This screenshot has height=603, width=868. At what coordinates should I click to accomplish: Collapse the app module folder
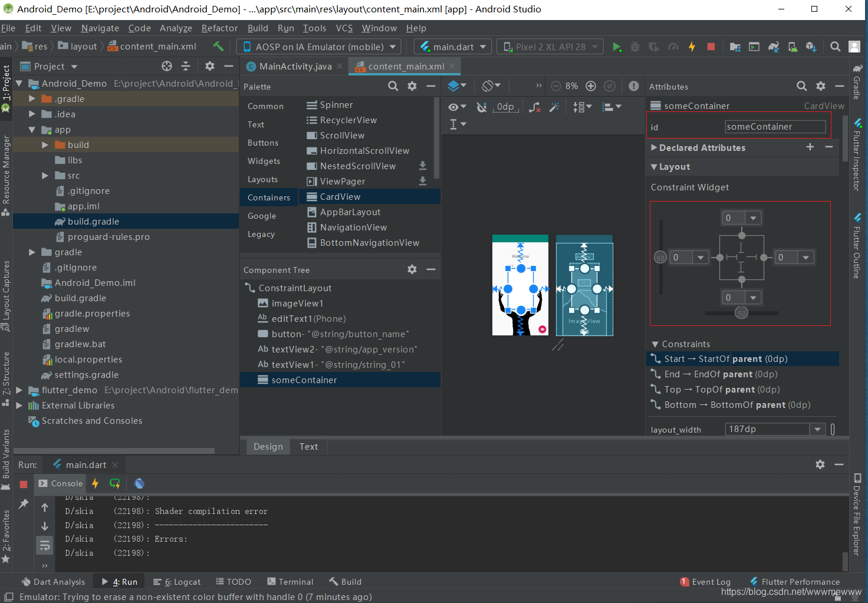point(32,129)
